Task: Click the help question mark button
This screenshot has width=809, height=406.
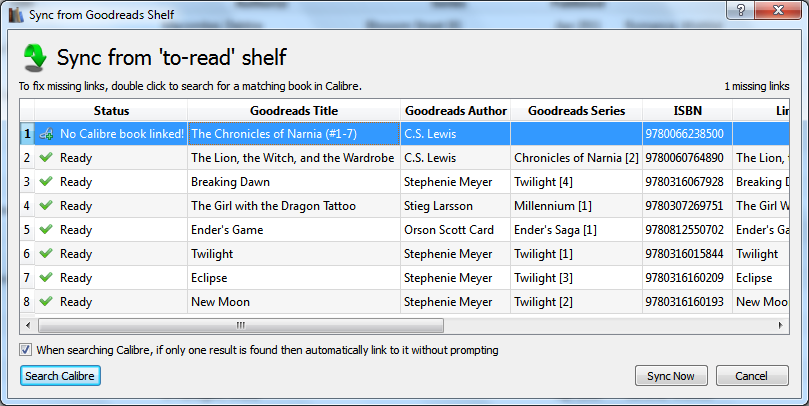Action: tap(739, 10)
